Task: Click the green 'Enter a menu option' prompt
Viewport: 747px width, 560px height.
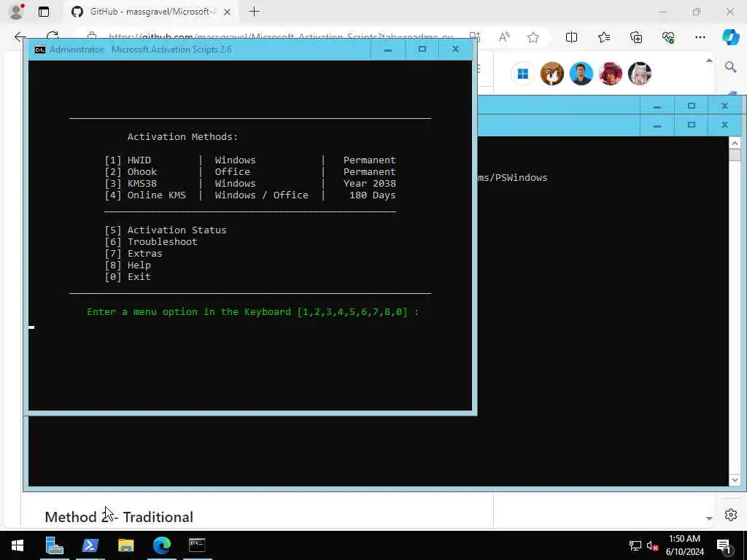Action: point(252,312)
